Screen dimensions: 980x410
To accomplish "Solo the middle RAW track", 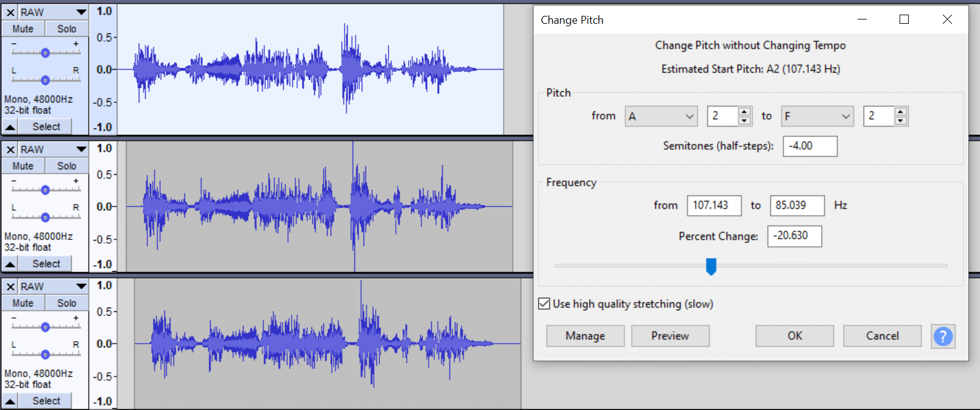I will point(66,165).
